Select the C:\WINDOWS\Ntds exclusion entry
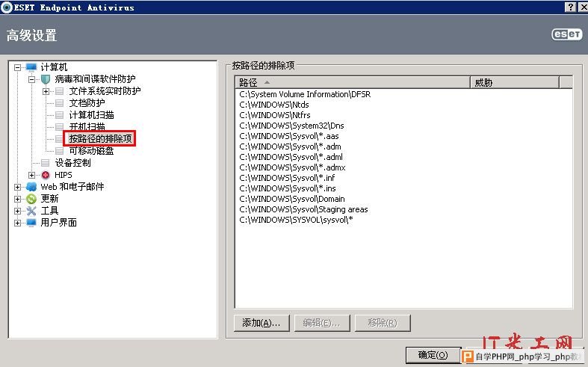 [264, 105]
